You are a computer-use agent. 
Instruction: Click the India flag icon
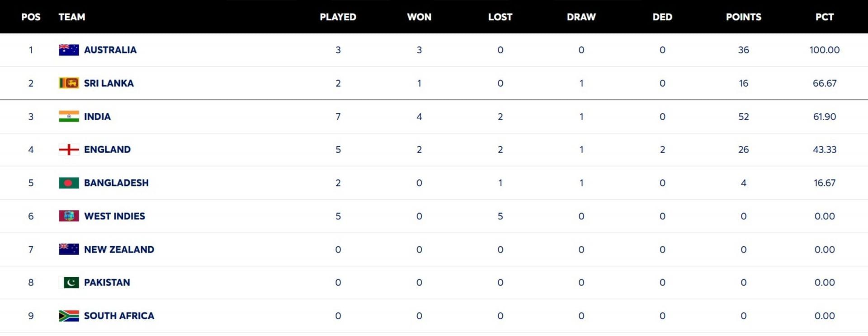coord(69,117)
